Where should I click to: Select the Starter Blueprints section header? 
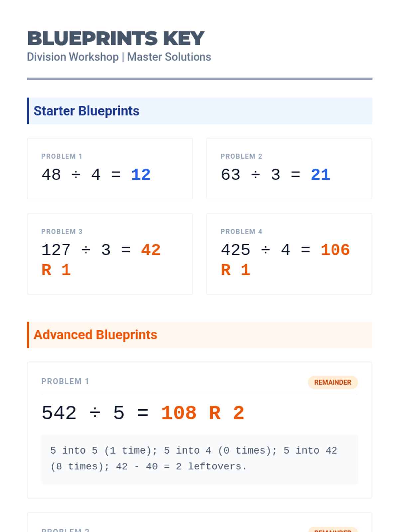pos(86,111)
